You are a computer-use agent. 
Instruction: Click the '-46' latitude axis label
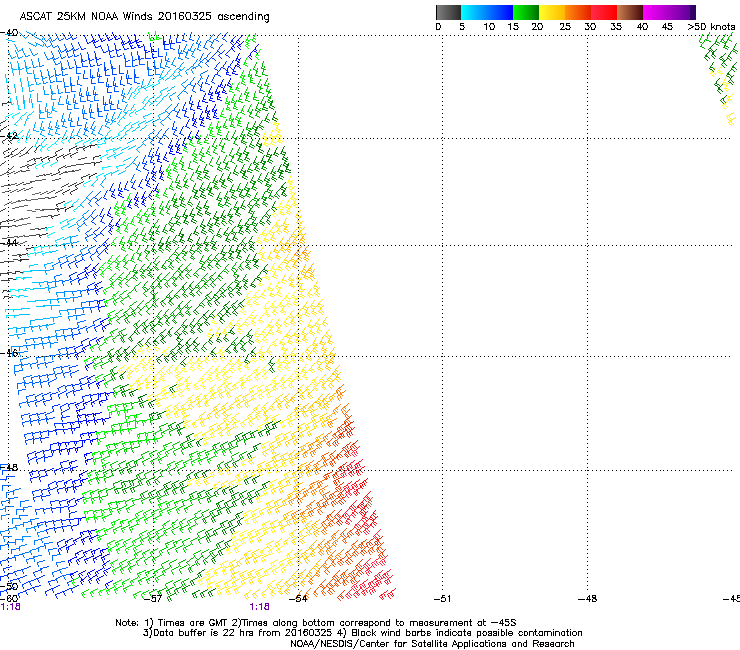click(x=9, y=353)
